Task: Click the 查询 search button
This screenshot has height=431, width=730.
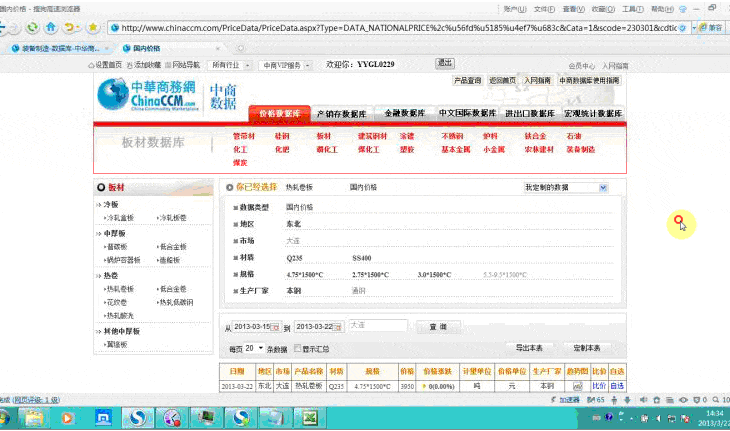Action: coord(437,326)
